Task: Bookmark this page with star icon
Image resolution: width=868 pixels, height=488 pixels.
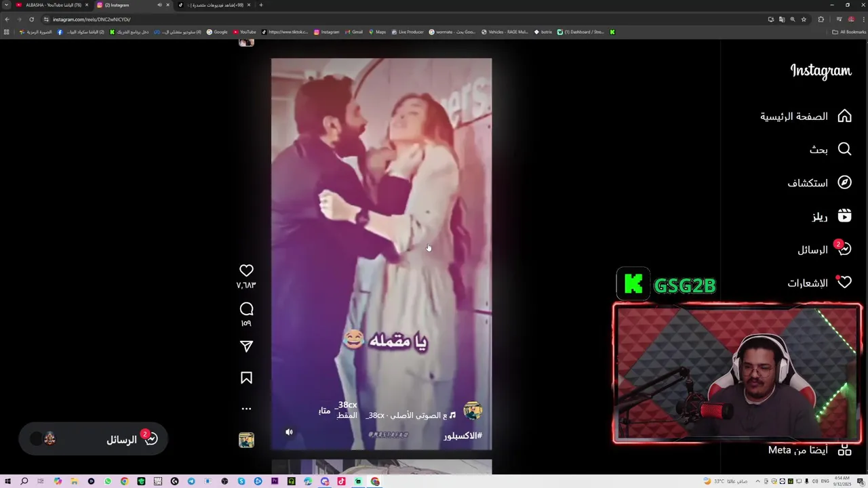Action: pos(804,19)
